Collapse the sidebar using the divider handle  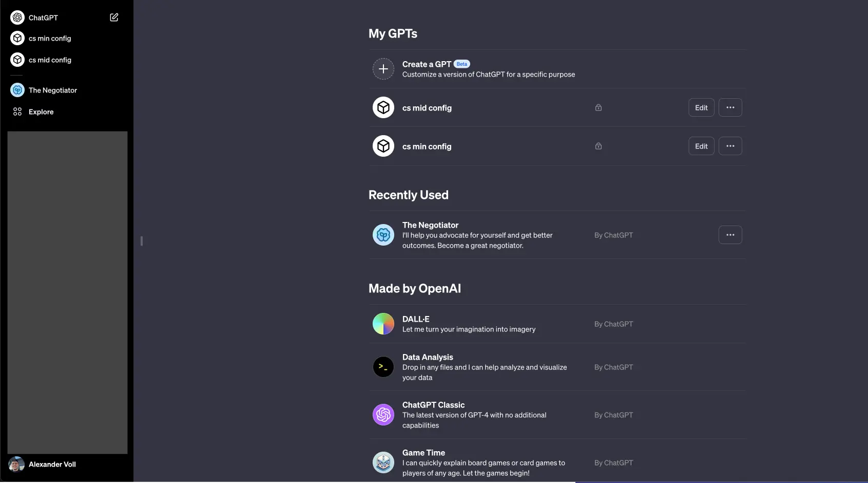[x=142, y=241]
